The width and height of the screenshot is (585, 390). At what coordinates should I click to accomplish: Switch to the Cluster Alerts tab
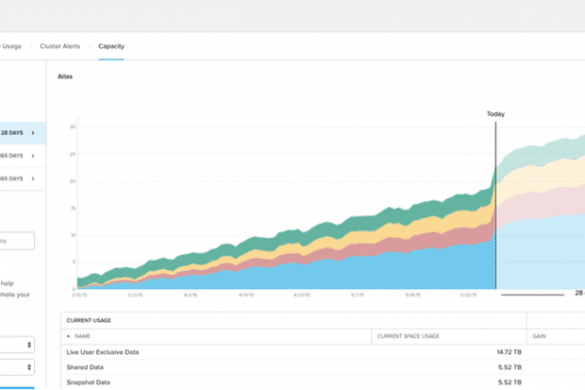pyautogui.click(x=60, y=46)
